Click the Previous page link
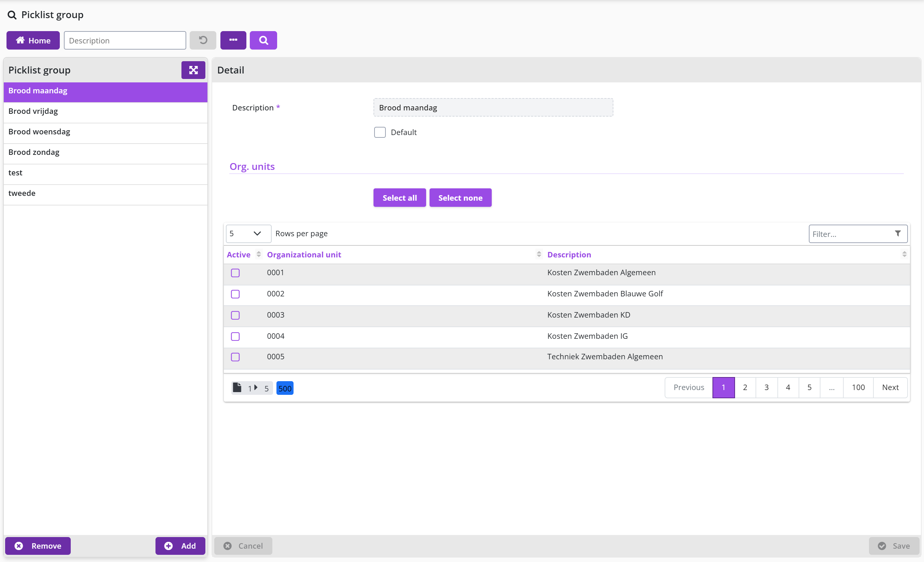This screenshot has width=924, height=562. [x=689, y=387]
